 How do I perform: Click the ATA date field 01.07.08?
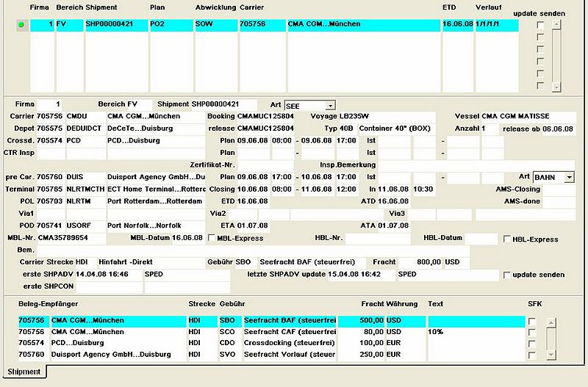point(394,225)
